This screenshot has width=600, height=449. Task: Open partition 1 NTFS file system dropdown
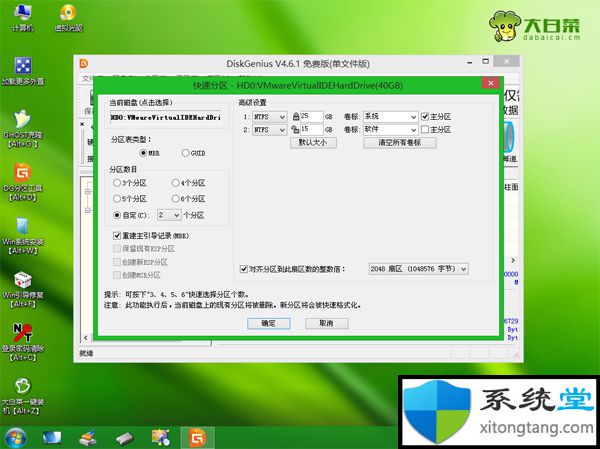269,117
